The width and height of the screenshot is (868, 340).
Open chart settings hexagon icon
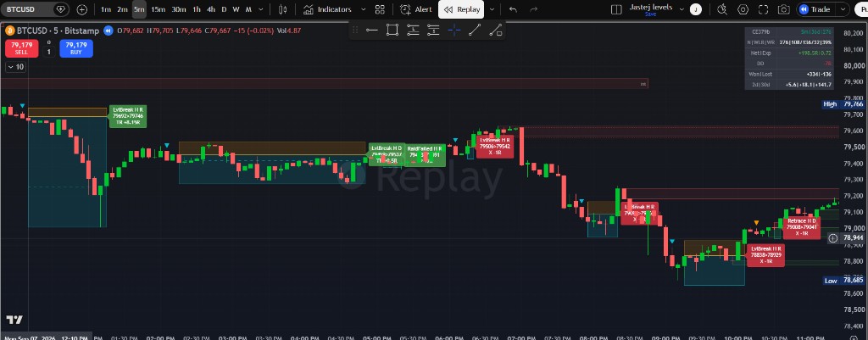coord(743,9)
